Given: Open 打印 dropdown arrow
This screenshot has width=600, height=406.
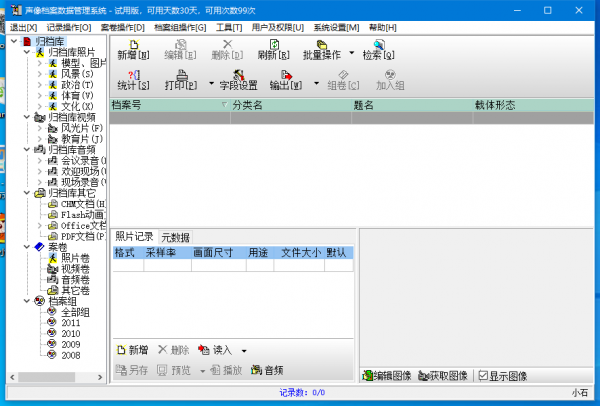Looking at the screenshot, I should click(x=211, y=83).
